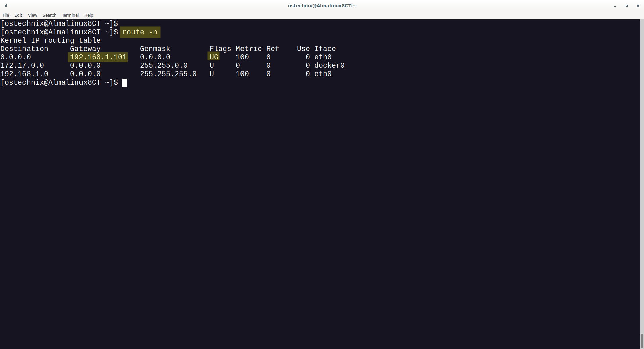Click the highlighted 'route -n' command
The image size is (644, 349).
140,32
